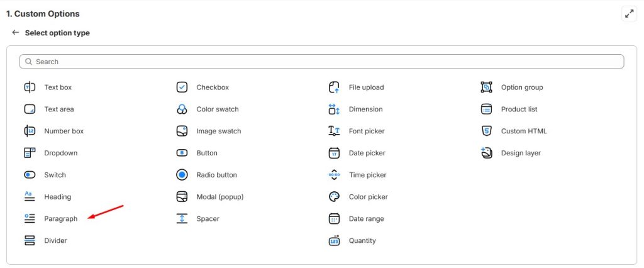Pick the Divider option icon
Image resolution: width=644 pixels, height=268 pixels.
[x=30, y=240]
